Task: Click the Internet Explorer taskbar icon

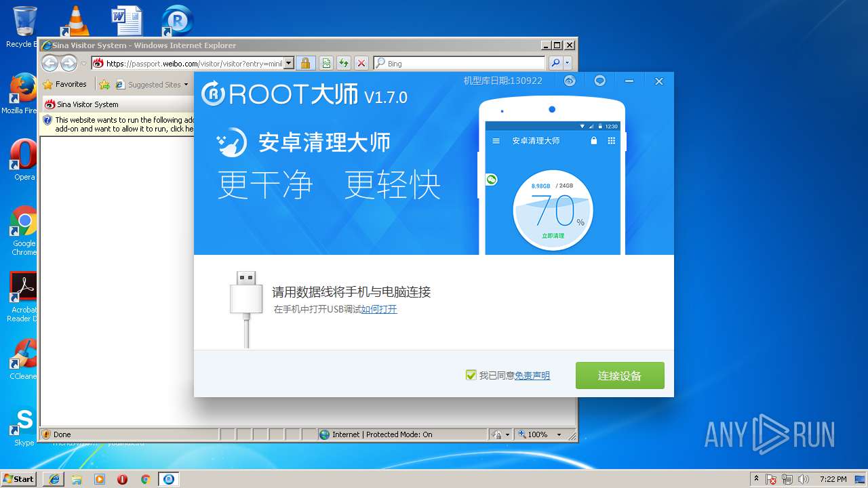Action: tap(54, 479)
